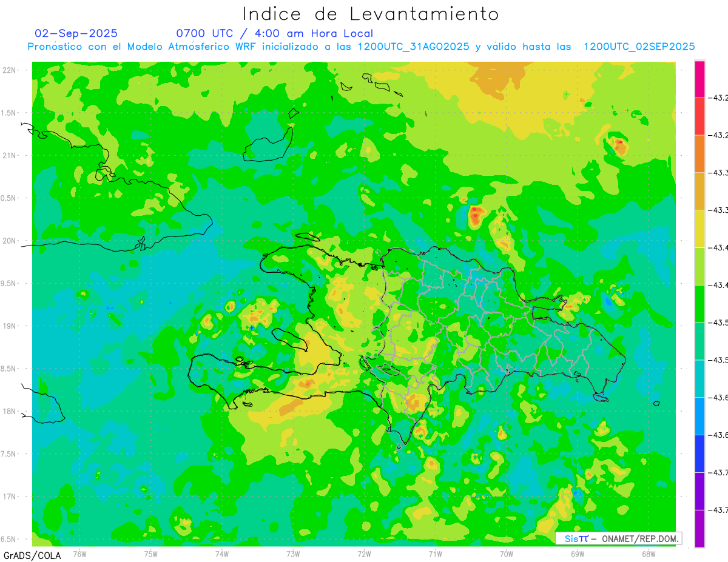Viewport: 728px width, 562px height.
Task: Click the 72W longitude axis label
Action: [x=364, y=553]
